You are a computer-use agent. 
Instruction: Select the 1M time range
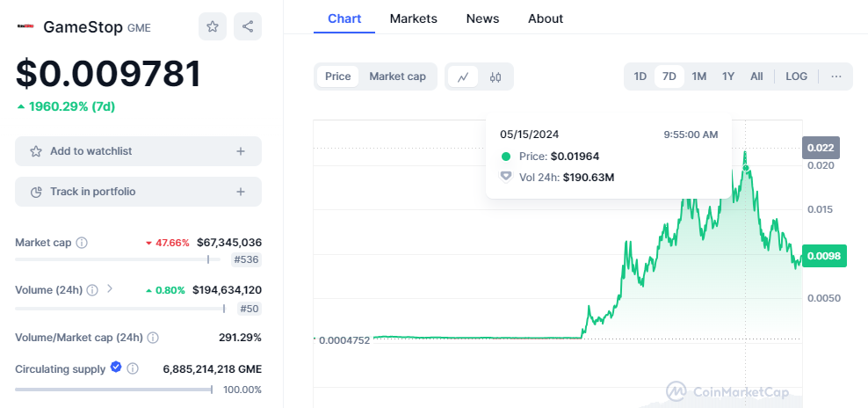point(699,76)
